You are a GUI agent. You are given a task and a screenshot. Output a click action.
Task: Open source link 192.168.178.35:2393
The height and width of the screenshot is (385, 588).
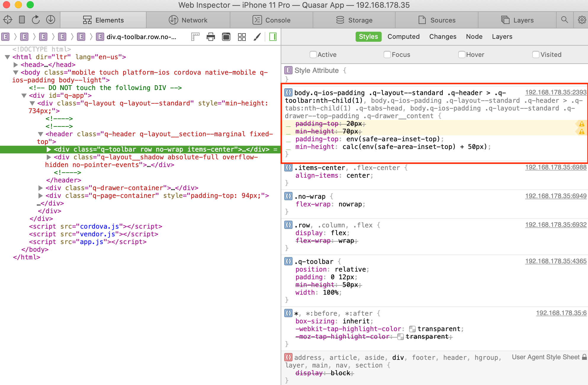pos(555,92)
